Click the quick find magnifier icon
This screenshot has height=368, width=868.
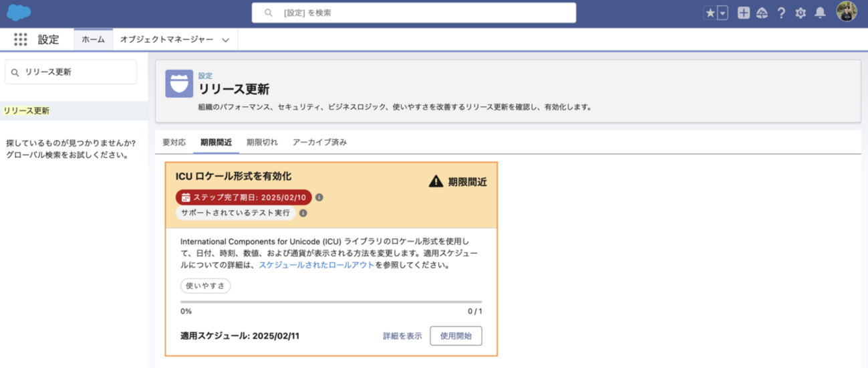pyautogui.click(x=15, y=72)
